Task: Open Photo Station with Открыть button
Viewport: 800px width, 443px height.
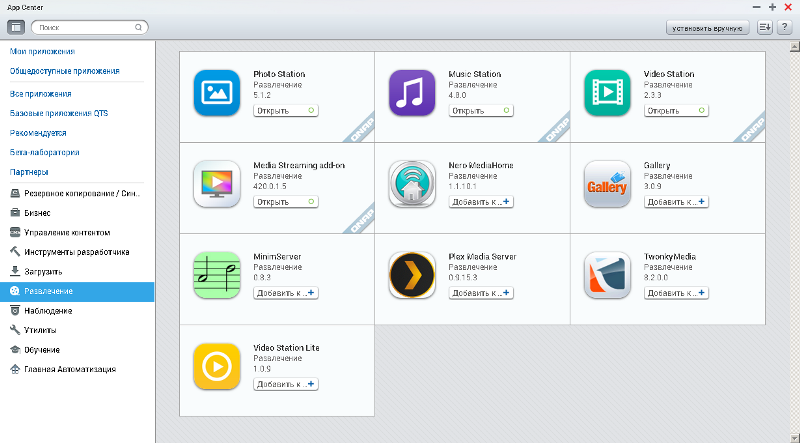Action: [286, 111]
